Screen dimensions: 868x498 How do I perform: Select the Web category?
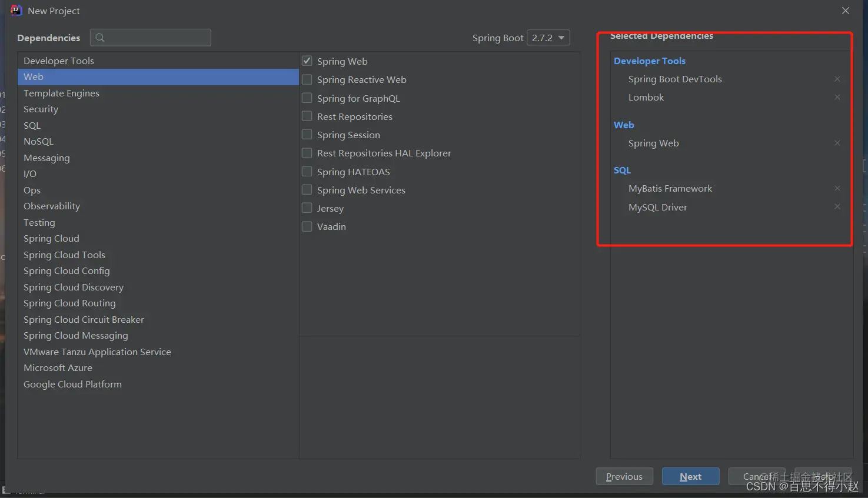tap(158, 77)
